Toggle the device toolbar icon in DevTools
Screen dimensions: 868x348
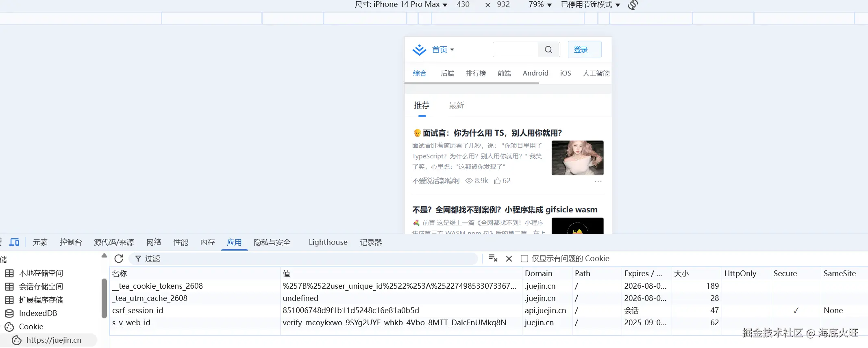click(15, 242)
